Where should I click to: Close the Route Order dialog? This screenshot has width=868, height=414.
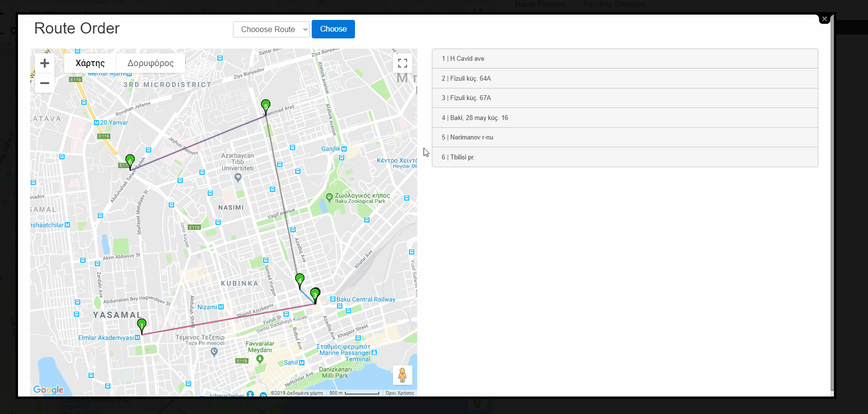824,19
